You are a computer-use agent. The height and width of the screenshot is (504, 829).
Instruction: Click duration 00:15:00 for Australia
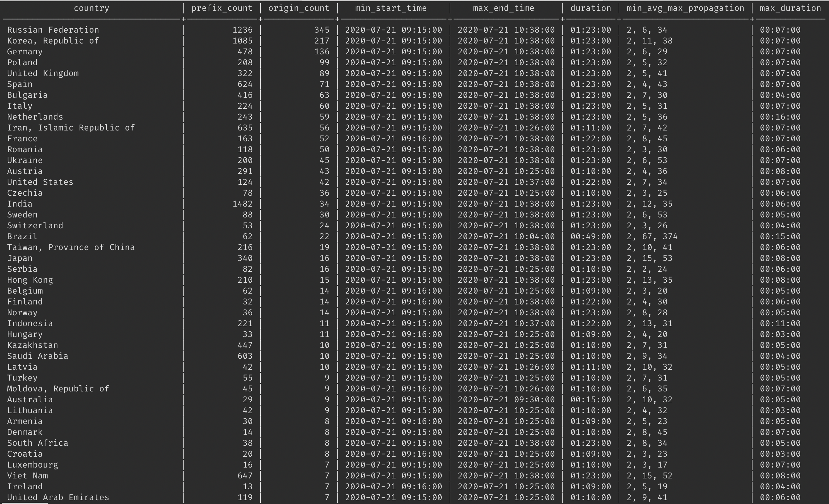[x=591, y=399]
